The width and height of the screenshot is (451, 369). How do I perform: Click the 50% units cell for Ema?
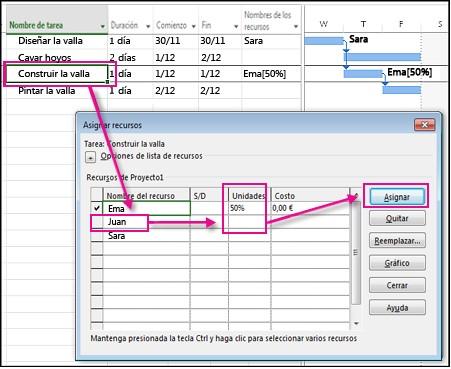tap(249, 208)
